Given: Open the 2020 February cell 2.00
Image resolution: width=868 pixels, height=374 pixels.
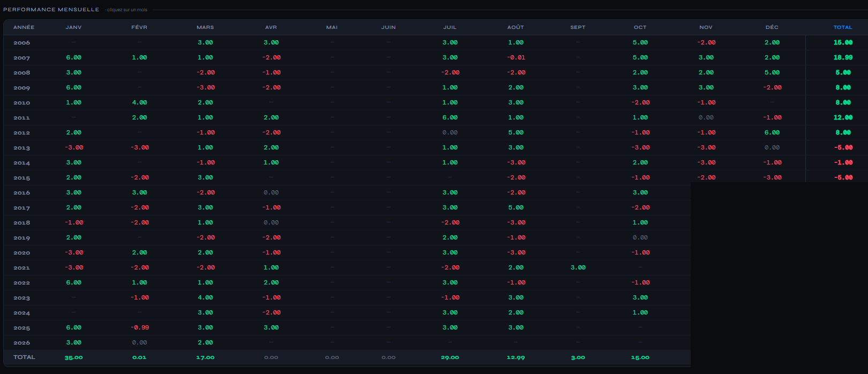Looking at the screenshot, I should click(x=139, y=252).
